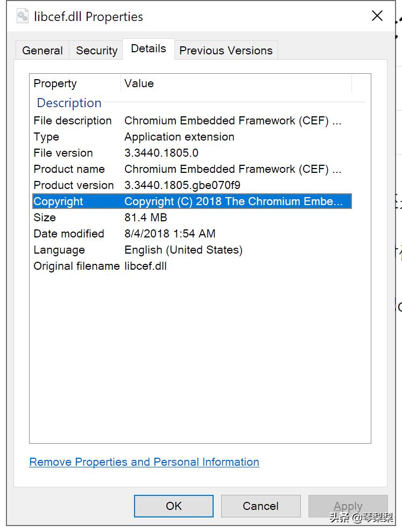This screenshot has height=532, width=402.
Task: Click the highlighted Copyright row
Action: tap(191, 201)
